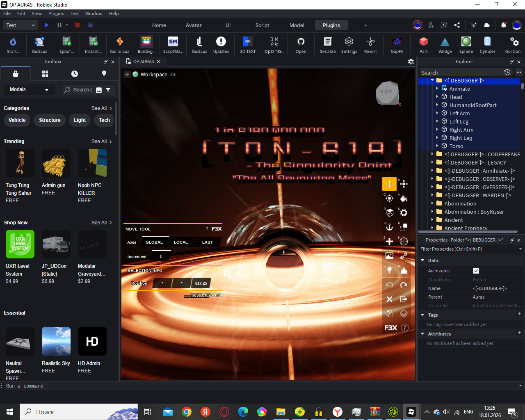
Task: Set Move tool axes to LOCAL
Action: point(181,242)
